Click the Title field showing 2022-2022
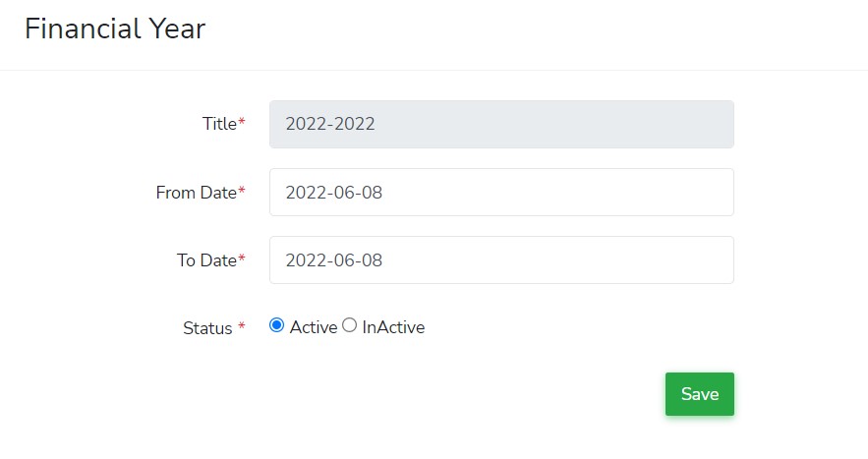Screen dimensions: 868x459 click(x=501, y=125)
